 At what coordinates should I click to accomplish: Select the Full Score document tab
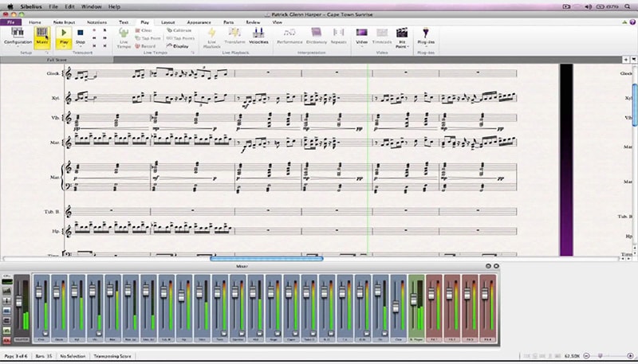(x=57, y=60)
